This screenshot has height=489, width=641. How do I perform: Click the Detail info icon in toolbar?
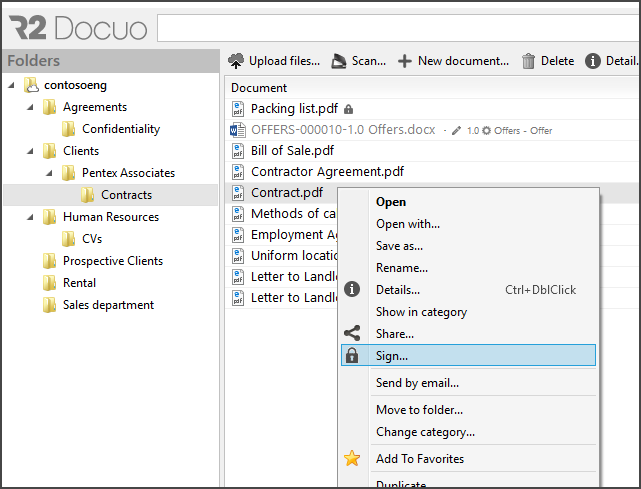593,61
